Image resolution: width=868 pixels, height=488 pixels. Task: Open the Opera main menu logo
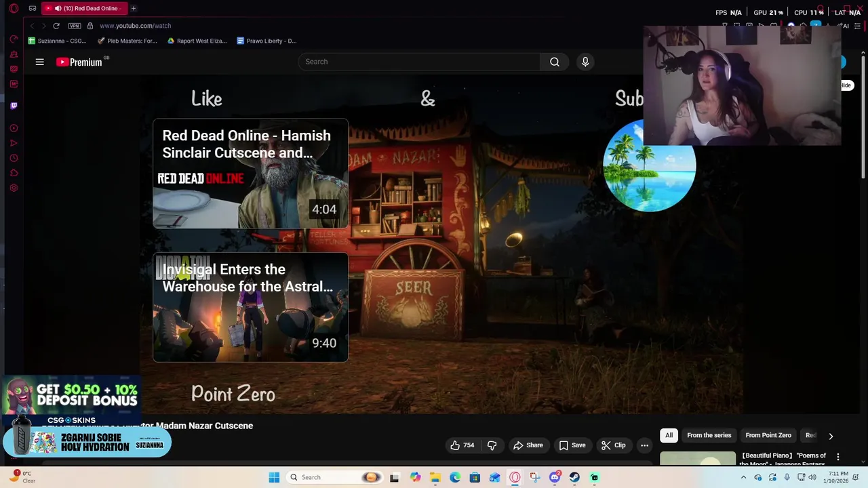14,9
